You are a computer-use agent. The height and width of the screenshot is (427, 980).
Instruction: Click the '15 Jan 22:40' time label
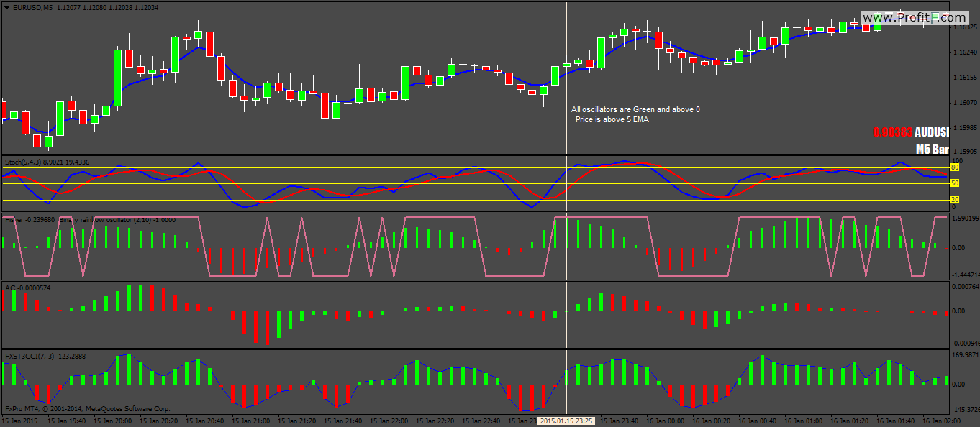(481, 421)
